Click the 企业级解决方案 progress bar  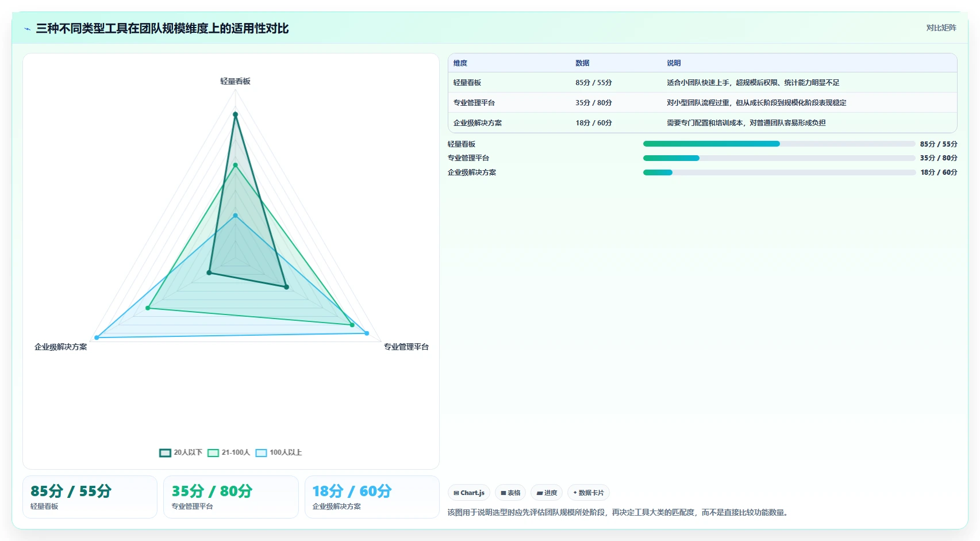click(x=779, y=172)
